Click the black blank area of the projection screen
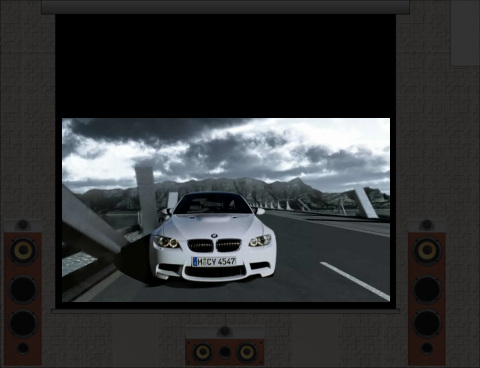This screenshot has width=480, height=368. (x=226, y=66)
